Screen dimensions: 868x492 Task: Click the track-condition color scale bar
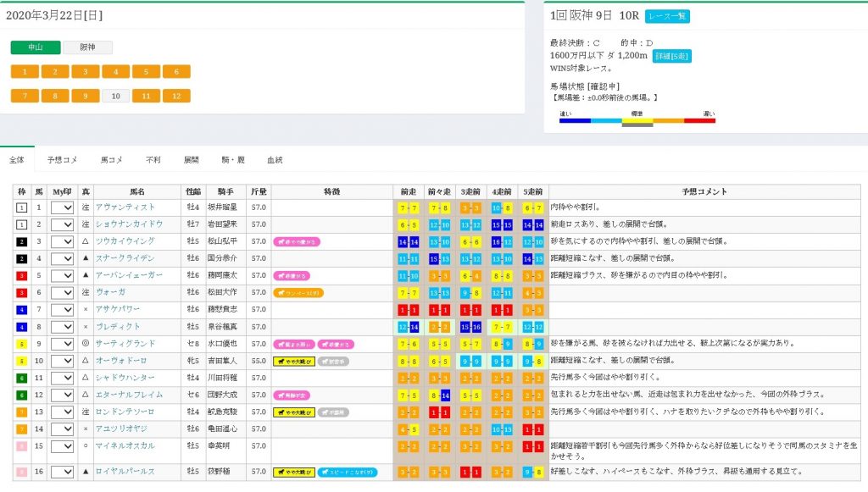coord(637,121)
